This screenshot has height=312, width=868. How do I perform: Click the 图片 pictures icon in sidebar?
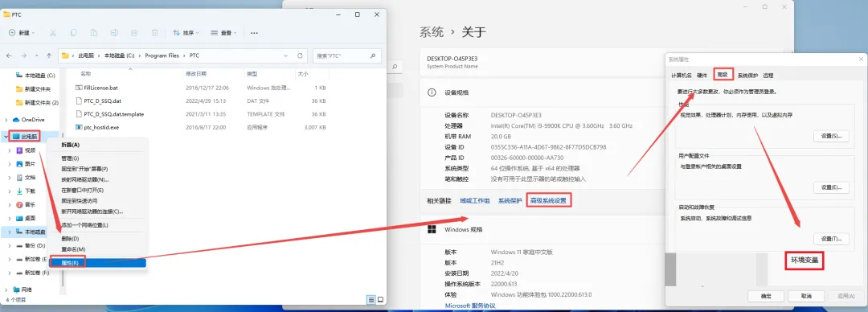click(x=19, y=164)
